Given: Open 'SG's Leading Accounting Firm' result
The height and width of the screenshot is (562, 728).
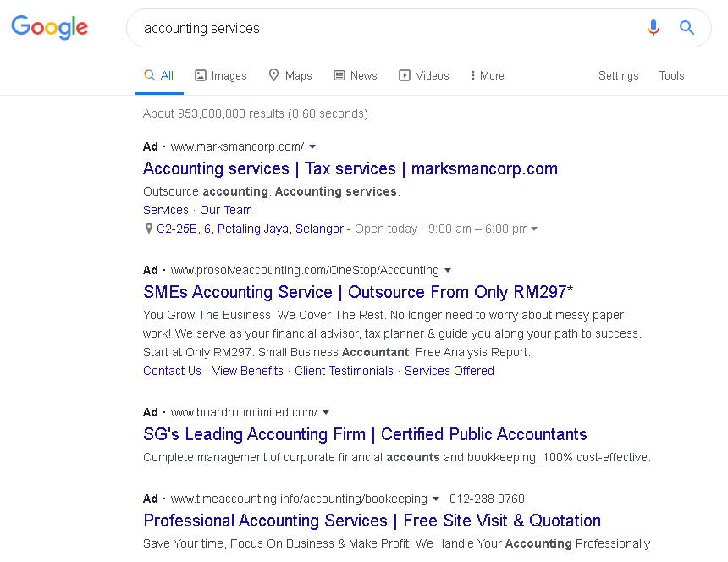Looking at the screenshot, I should (365, 434).
